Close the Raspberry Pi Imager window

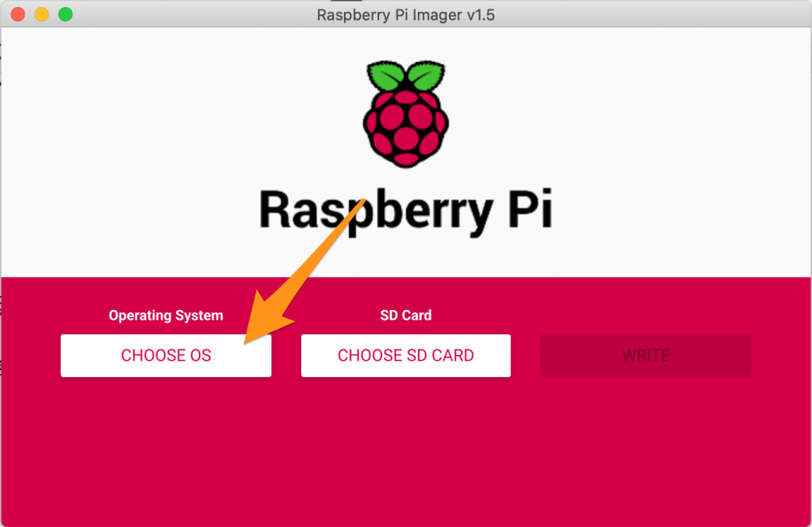(18, 14)
